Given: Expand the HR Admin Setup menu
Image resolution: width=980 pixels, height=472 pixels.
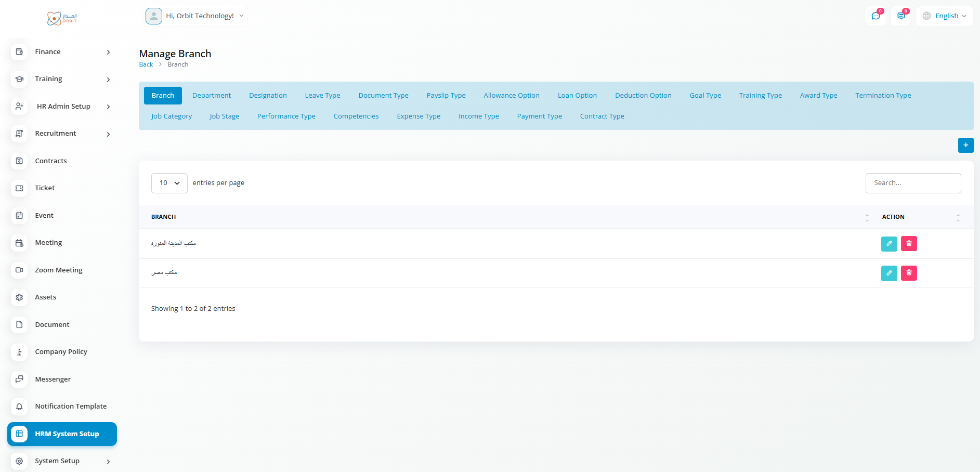Looking at the screenshot, I should pyautogui.click(x=63, y=107).
